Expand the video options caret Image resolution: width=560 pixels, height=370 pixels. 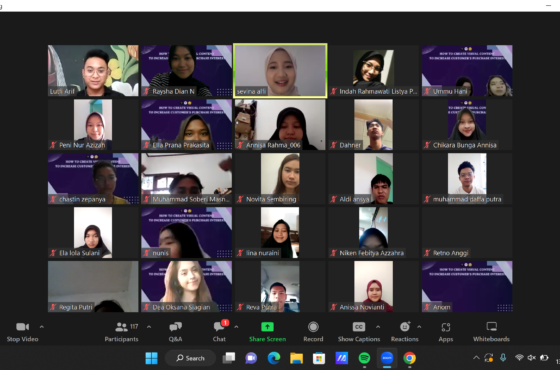point(42,326)
